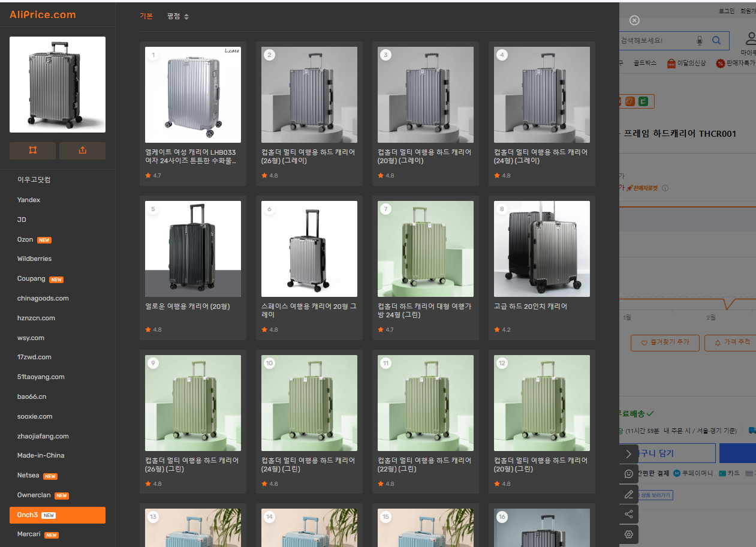Open result 3 gray suitcase thumbnail
The width and height of the screenshot is (756, 547).
[426, 95]
